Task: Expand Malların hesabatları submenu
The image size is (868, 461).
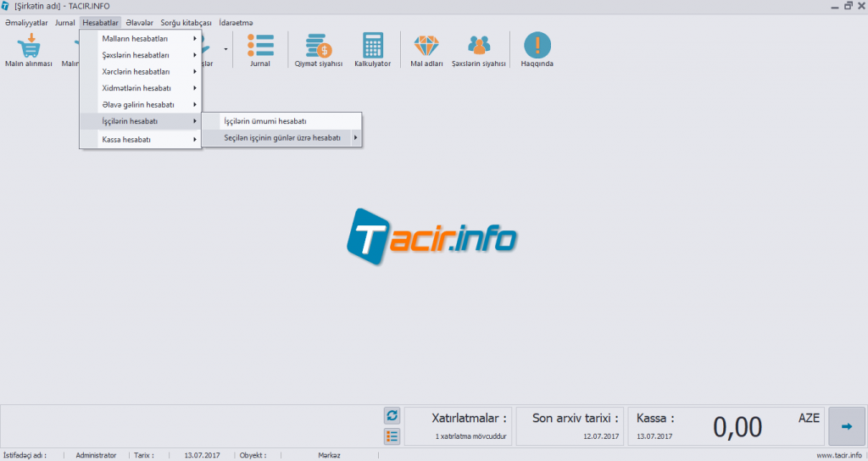Action: (140, 39)
